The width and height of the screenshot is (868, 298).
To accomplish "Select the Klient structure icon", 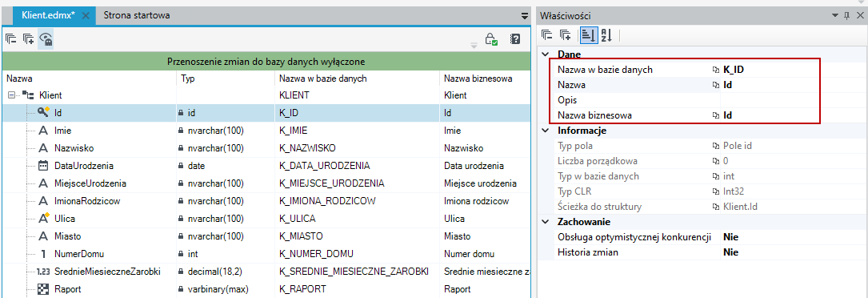I will click(28, 95).
